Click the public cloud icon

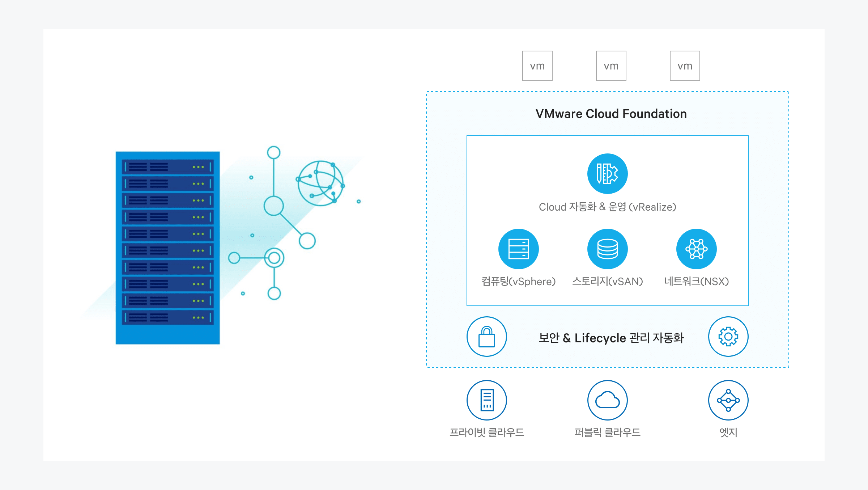(x=607, y=400)
